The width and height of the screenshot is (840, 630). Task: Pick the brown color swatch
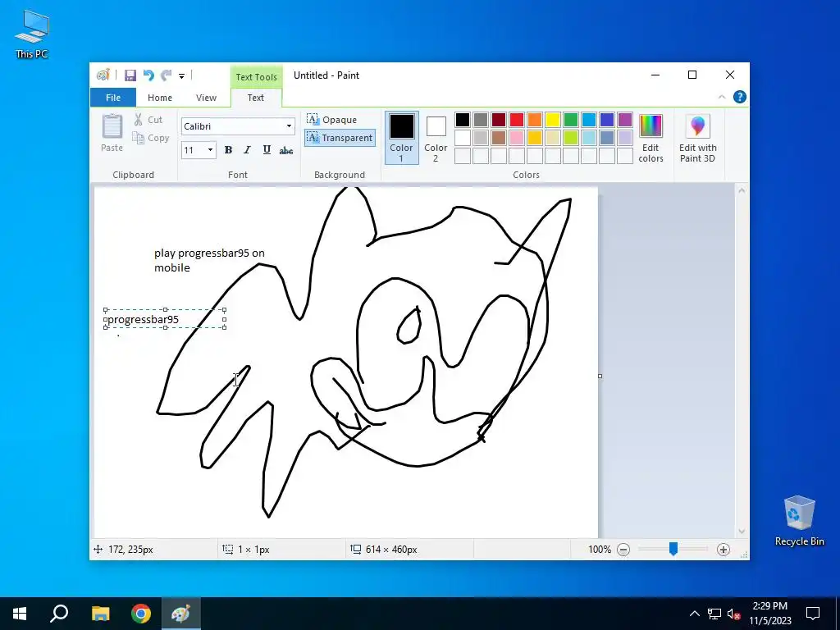[x=499, y=138]
